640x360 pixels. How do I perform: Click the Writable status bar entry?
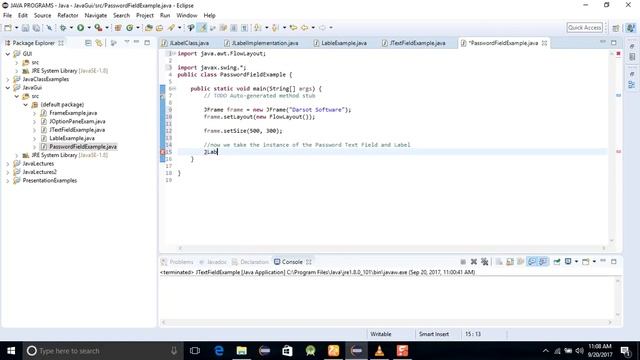pos(380,334)
